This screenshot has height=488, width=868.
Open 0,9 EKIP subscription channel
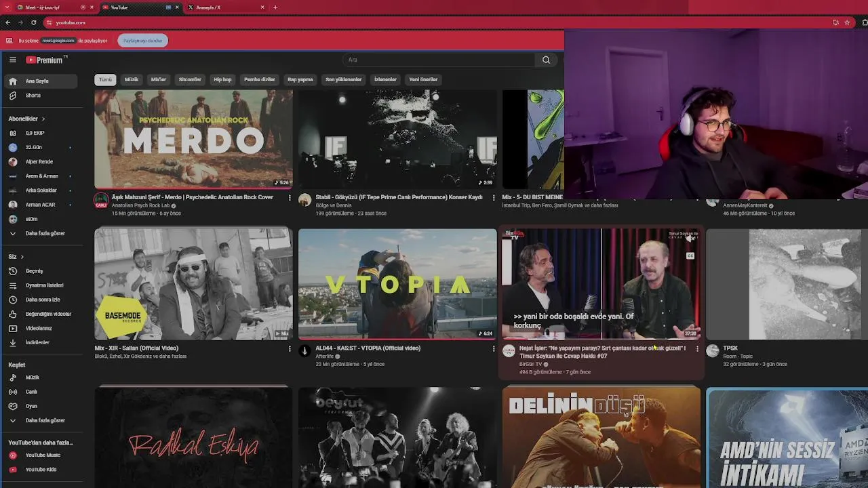[x=41, y=133]
